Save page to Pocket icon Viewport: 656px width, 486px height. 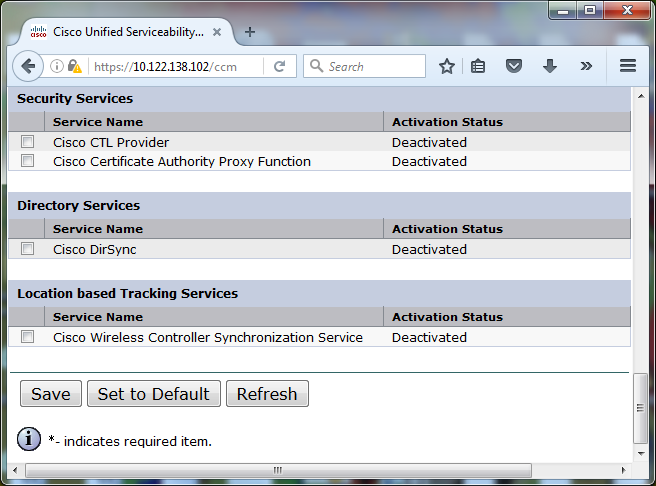click(514, 66)
